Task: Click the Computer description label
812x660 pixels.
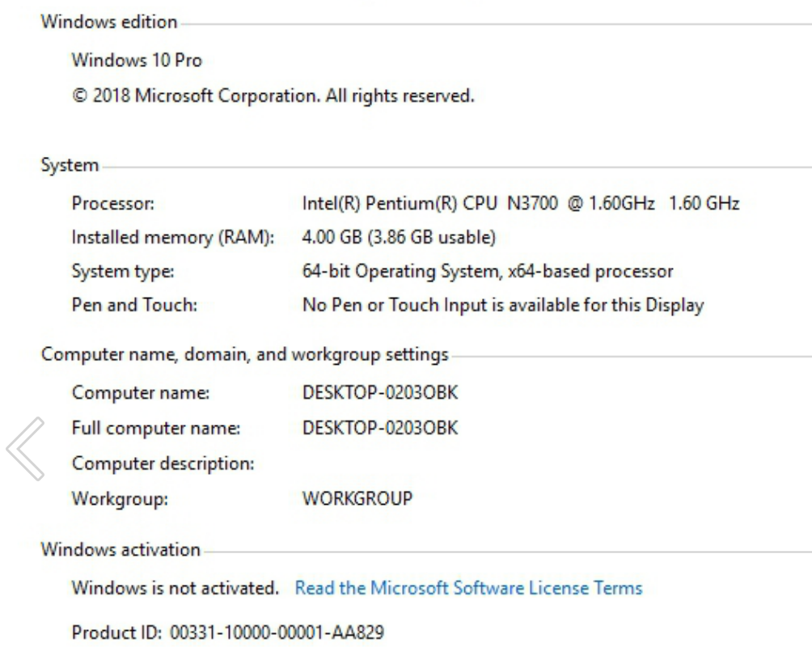Action: pyautogui.click(x=163, y=463)
